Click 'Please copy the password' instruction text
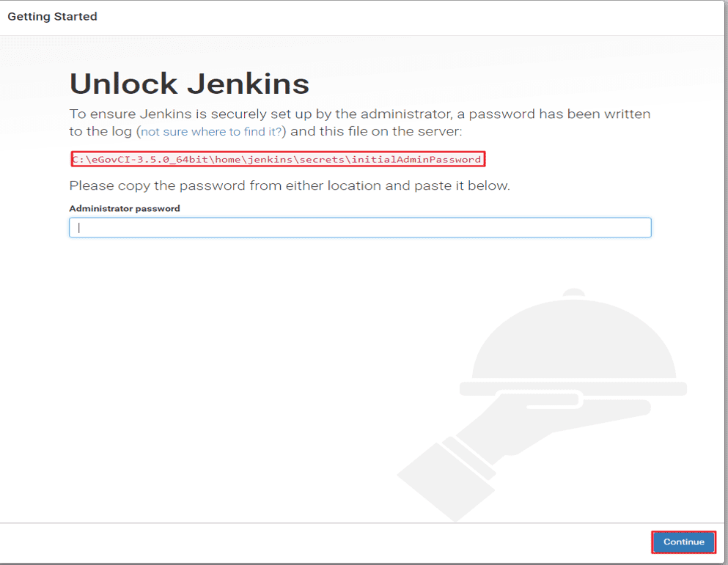 (x=290, y=185)
